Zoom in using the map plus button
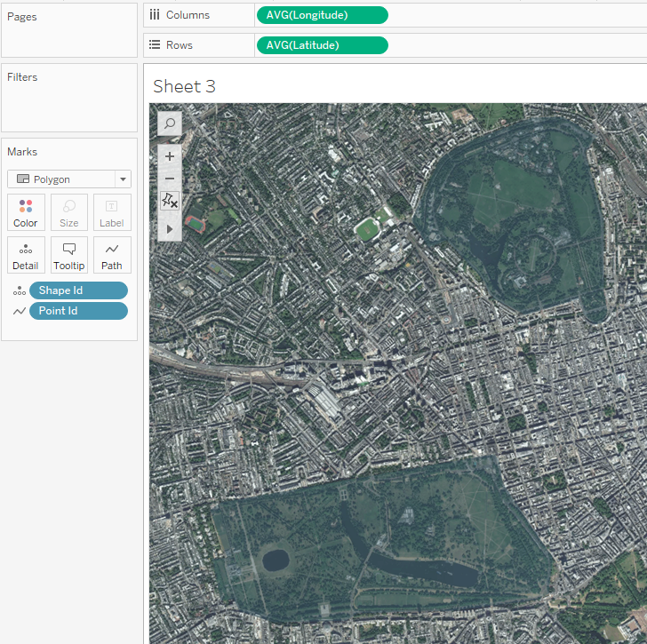The image size is (647, 644). click(x=170, y=155)
